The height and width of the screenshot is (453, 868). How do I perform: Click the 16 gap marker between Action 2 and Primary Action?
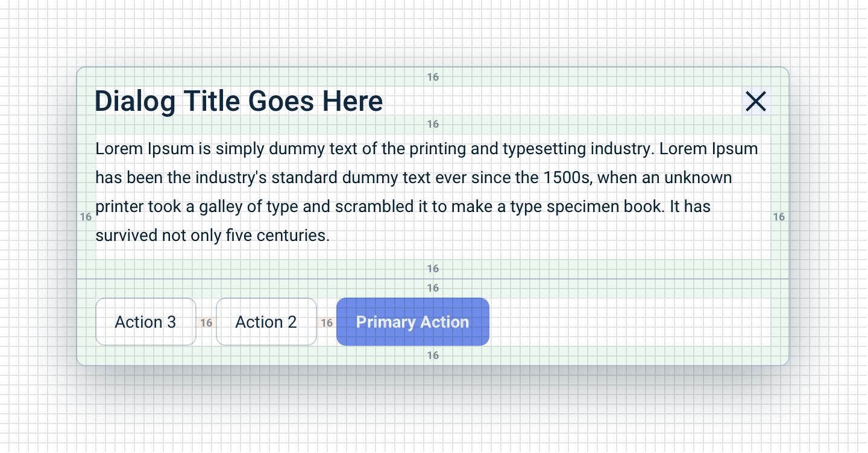(x=327, y=322)
